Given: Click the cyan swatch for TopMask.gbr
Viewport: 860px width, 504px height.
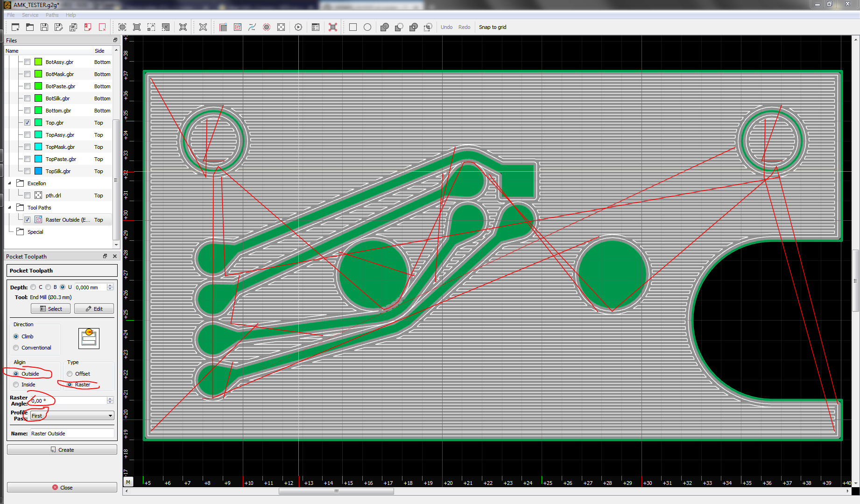Looking at the screenshot, I should 38,147.
